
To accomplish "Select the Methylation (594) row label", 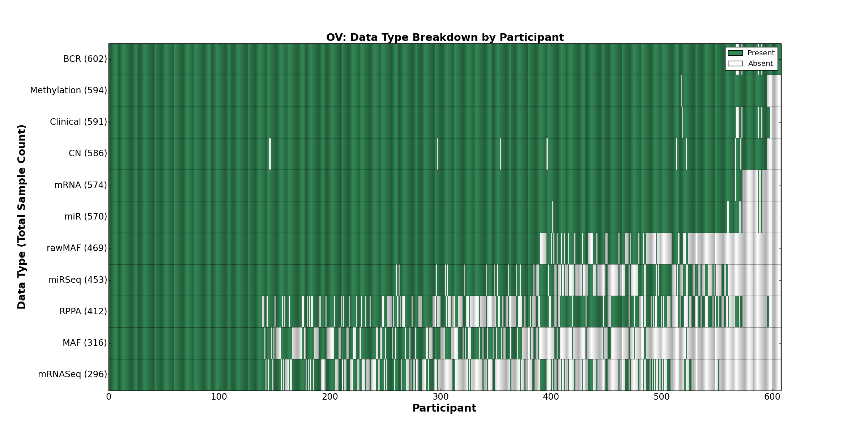I will (x=68, y=90).
